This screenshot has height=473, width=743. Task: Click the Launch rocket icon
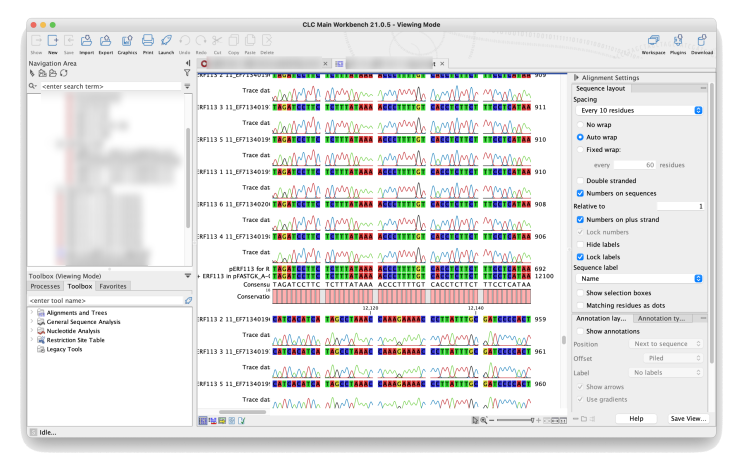(166, 41)
